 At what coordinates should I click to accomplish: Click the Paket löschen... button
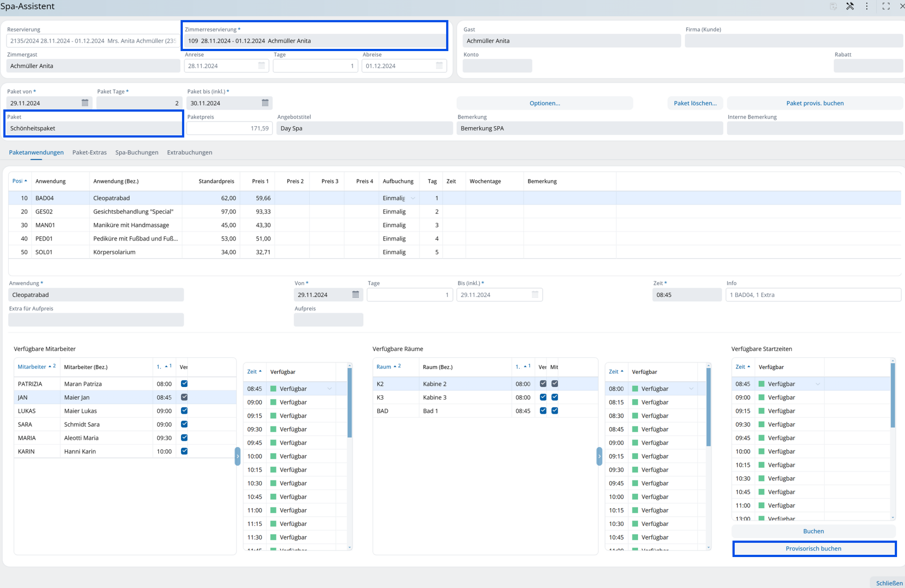tap(695, 103)
